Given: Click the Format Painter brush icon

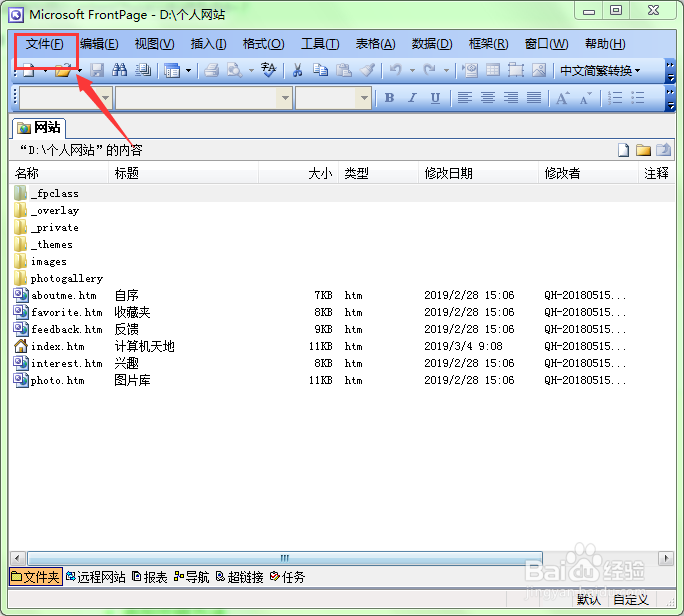Looking at the screenshot, I should coord(367,70).
